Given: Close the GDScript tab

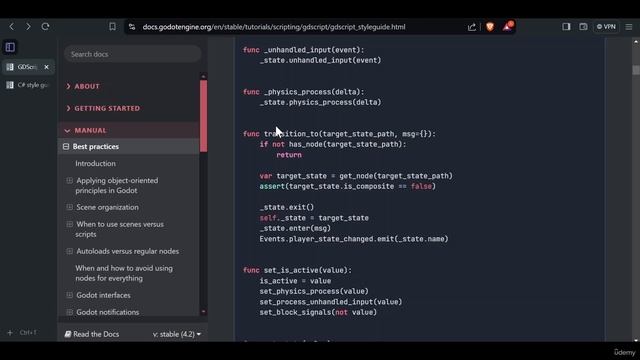Looking at the screenshot, I should [47, 67].
